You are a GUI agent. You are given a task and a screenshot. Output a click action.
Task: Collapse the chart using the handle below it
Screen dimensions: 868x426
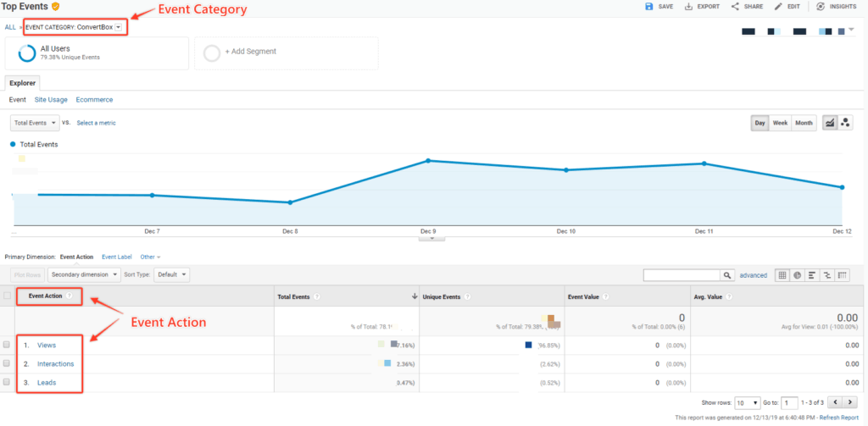[431, 239]
